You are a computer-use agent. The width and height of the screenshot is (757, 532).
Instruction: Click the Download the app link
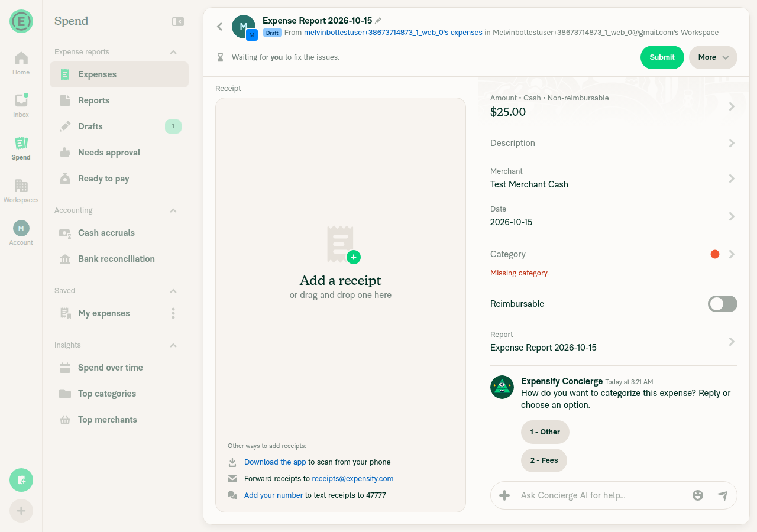[x=275, y=462]
